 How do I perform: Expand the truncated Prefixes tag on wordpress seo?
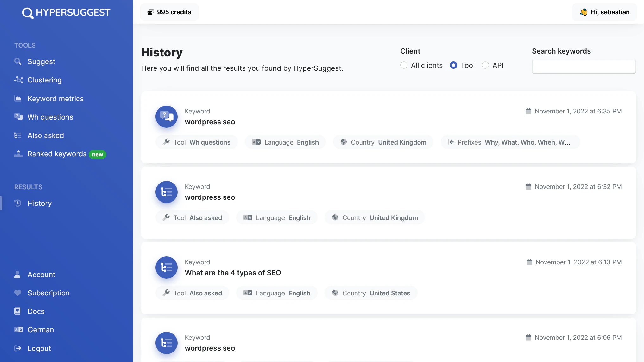pos(510,142)
